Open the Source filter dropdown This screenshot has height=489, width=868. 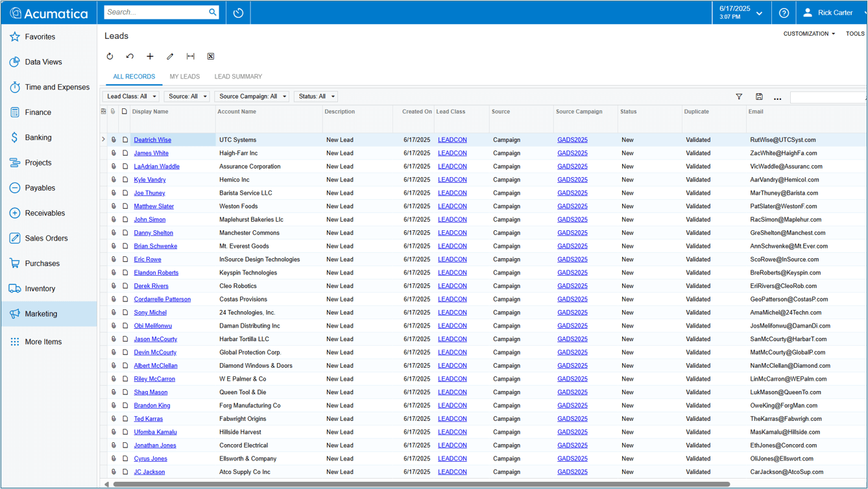187,97
